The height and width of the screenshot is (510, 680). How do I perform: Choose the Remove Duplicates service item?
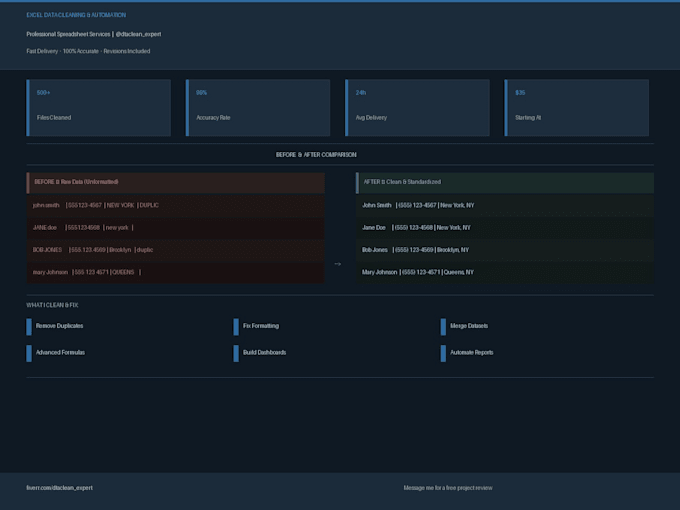[x=55, y=326]
